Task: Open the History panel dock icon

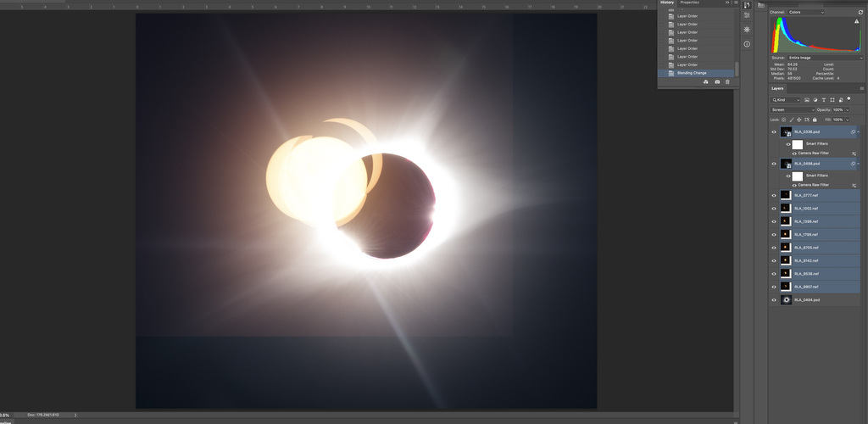Action: click(x=747, y=5)
